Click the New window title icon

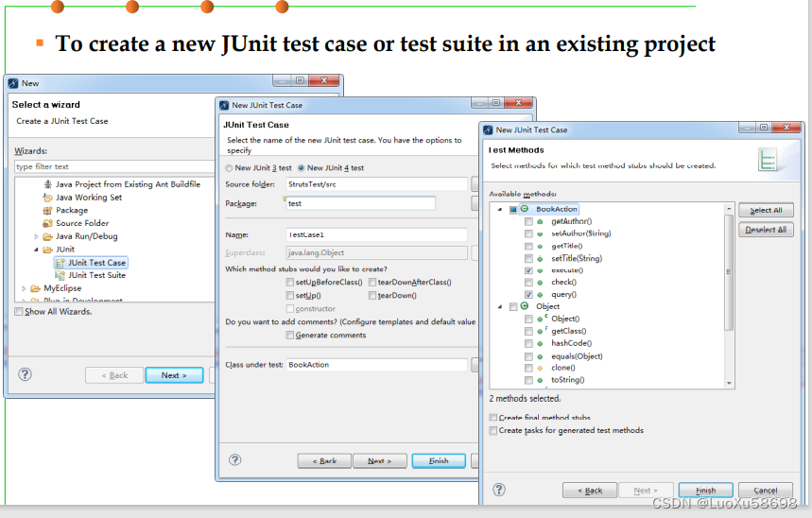(13, 83)
